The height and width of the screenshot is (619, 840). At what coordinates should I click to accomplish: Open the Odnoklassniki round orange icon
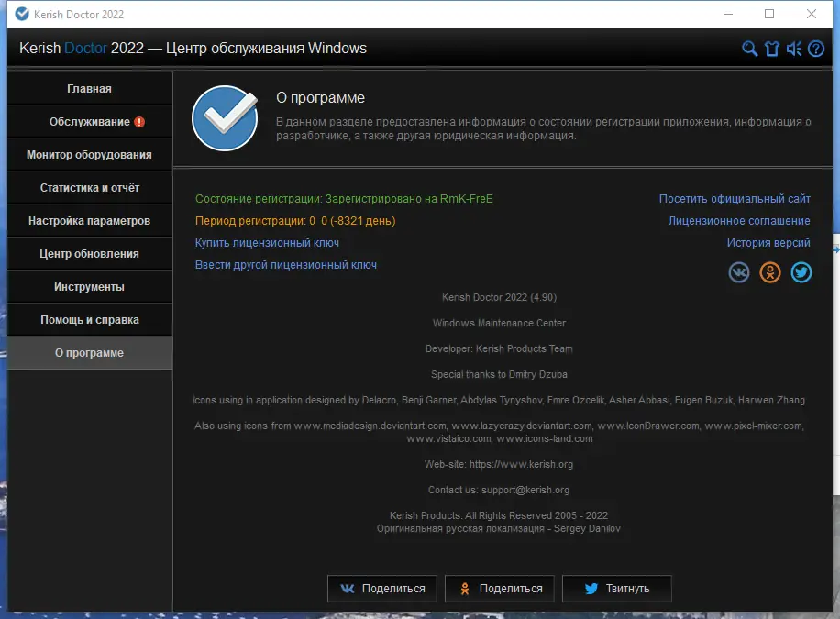(x=769, y=272)
